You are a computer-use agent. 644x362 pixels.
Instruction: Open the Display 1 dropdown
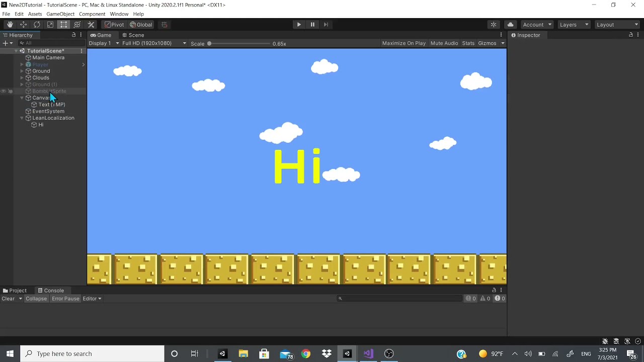click(104, 43)
